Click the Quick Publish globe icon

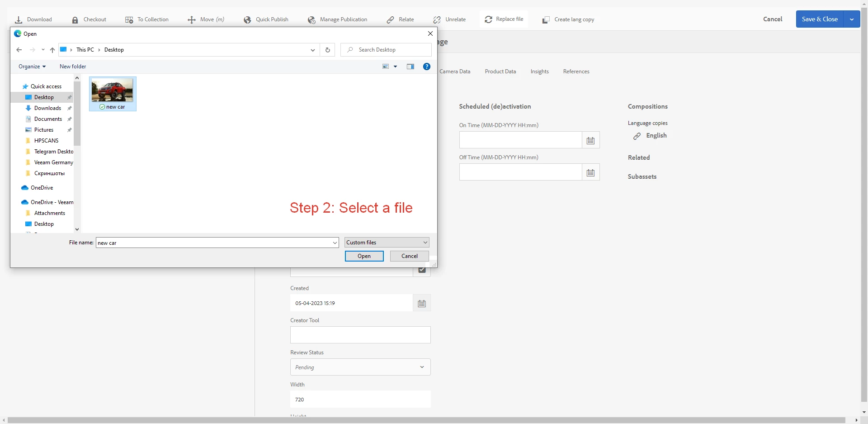point(247,20)
